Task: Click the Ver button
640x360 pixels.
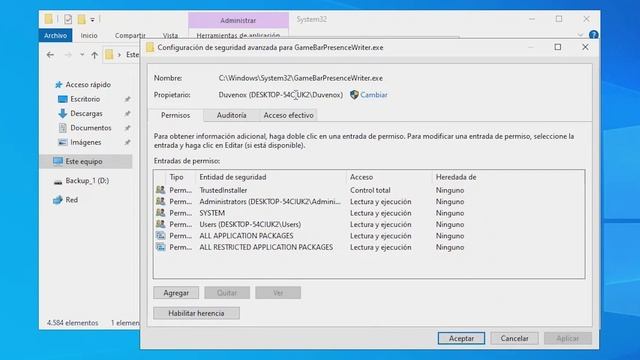Action: tap(278, 293)
